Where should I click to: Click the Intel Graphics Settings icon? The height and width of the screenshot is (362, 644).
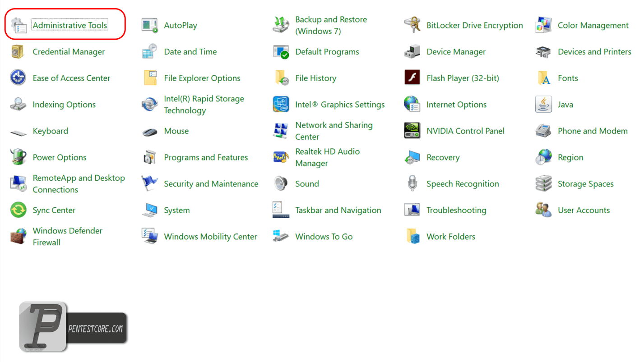pos(281,105)
